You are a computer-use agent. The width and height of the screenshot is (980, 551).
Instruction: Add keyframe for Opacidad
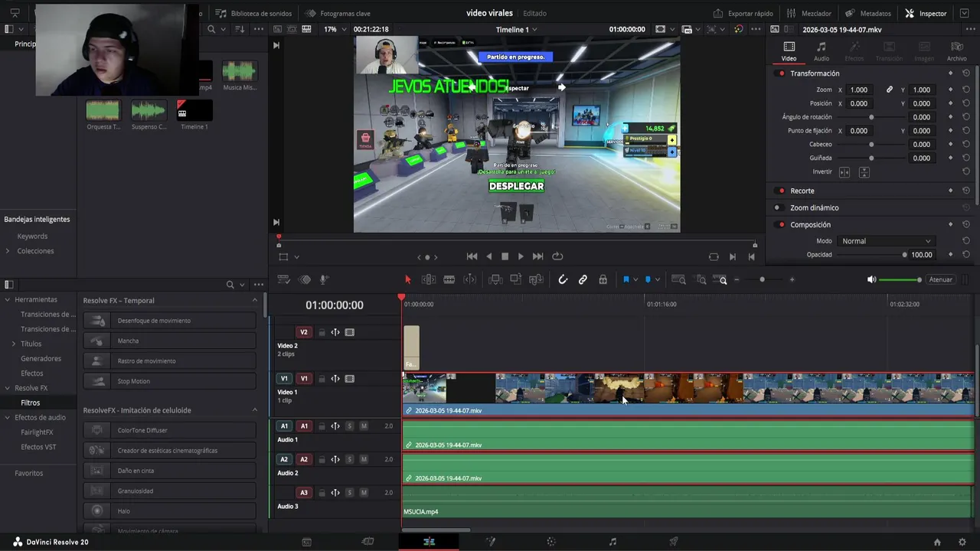point(950,255)
